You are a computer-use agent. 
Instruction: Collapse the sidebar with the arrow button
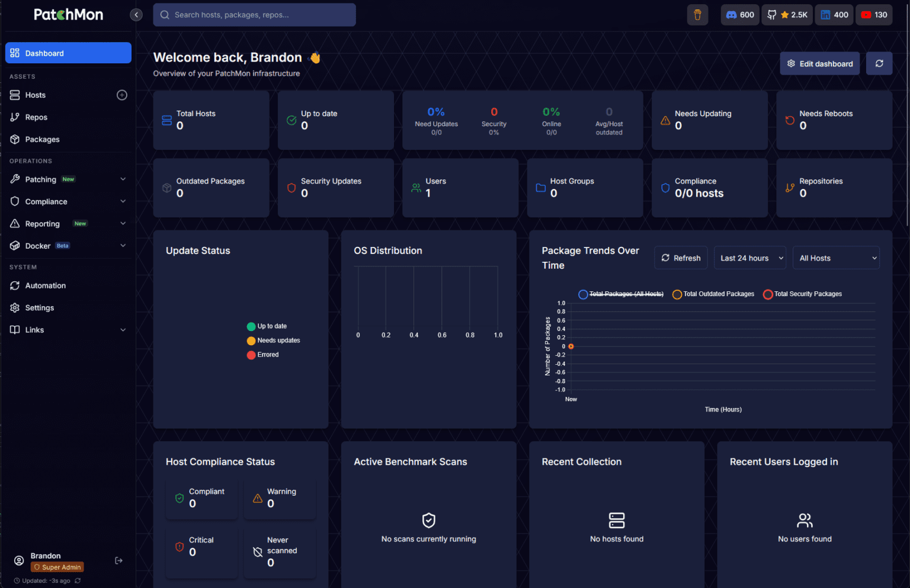pos(136,15)
